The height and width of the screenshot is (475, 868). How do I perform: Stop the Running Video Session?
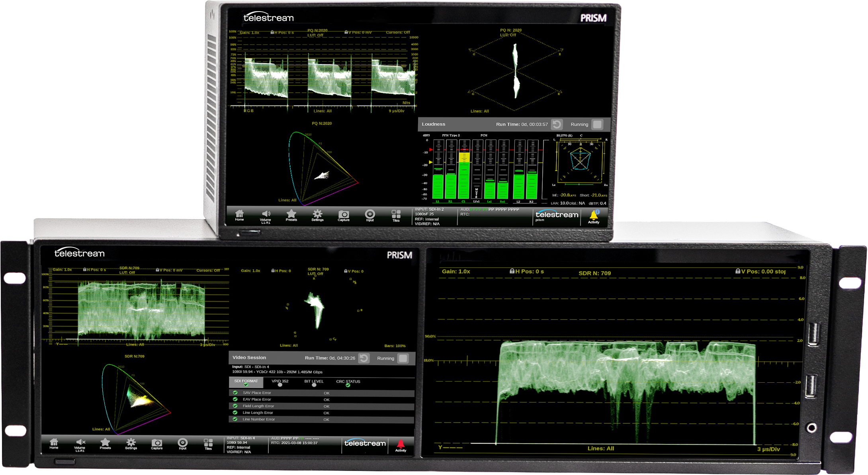(403, 358)
